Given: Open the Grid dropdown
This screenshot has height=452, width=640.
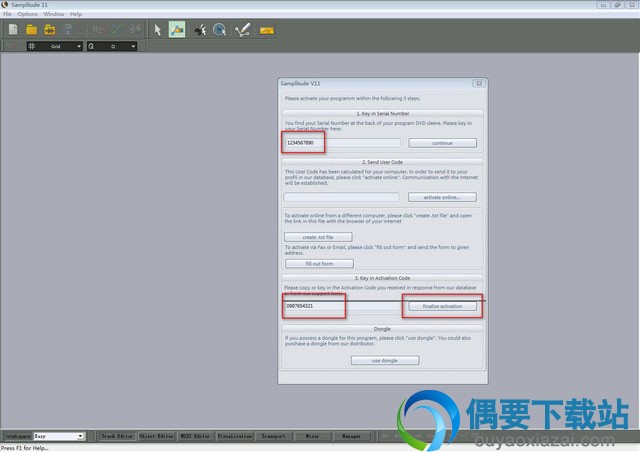Looking at the screenshot, I should click(55, 46).
